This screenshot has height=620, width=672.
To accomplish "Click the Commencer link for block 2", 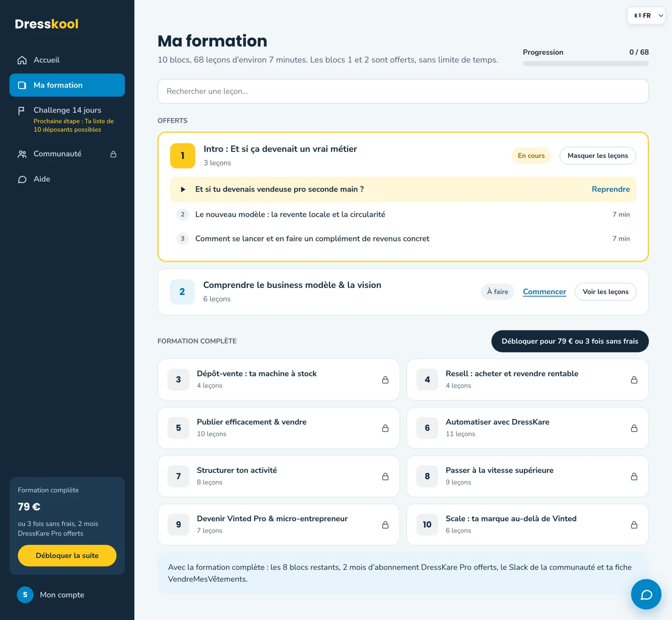I will (x=544, y=292).
